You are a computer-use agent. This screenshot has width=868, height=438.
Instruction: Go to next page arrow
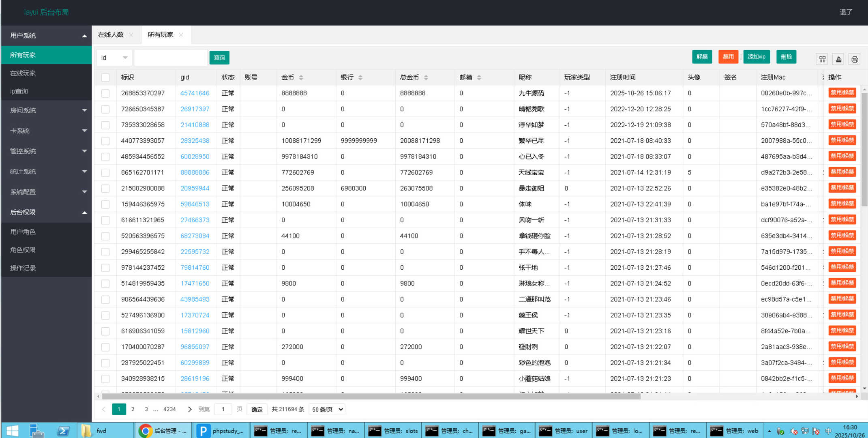click(189, 409)
